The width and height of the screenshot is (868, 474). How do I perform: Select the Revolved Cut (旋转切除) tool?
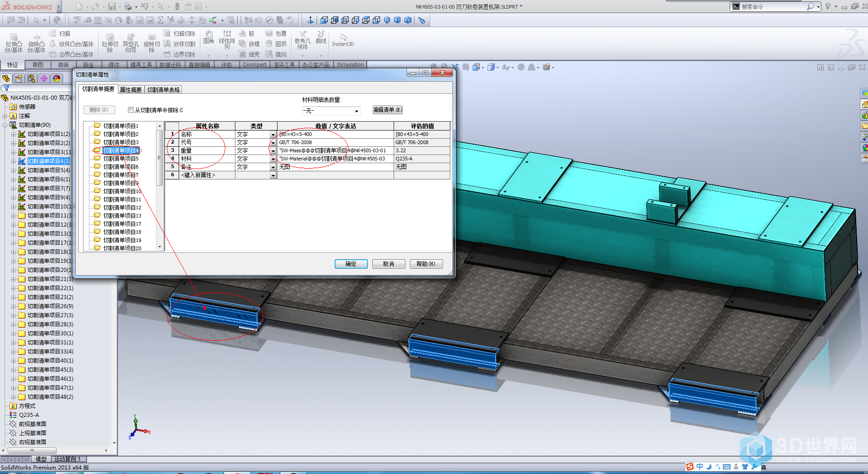pos(151,43)
